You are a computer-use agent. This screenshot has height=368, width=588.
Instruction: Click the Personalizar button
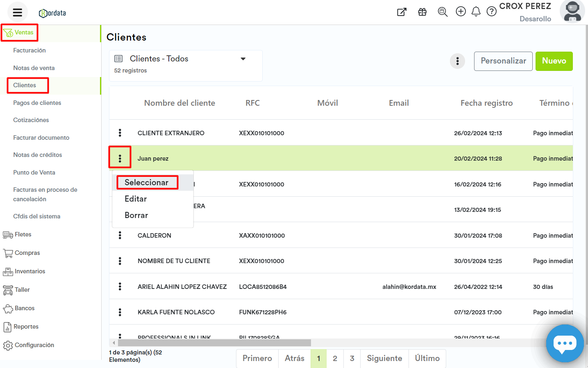[503, 61]
